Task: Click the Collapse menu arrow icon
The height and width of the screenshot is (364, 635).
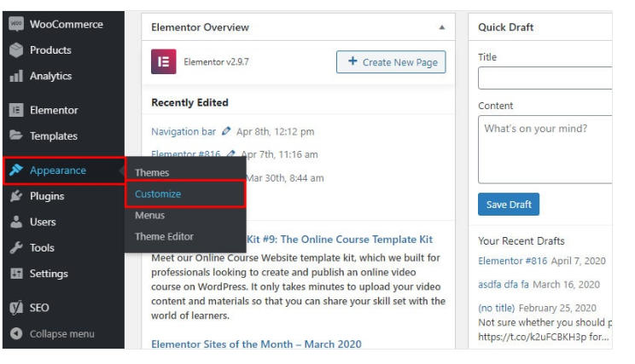Action: pos(16,333)
